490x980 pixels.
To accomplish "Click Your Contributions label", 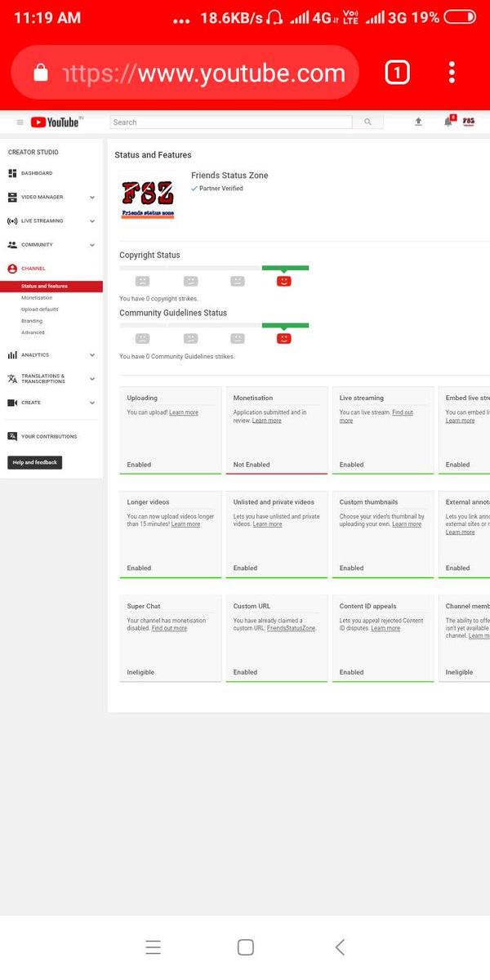I will [x=49, y=436].
